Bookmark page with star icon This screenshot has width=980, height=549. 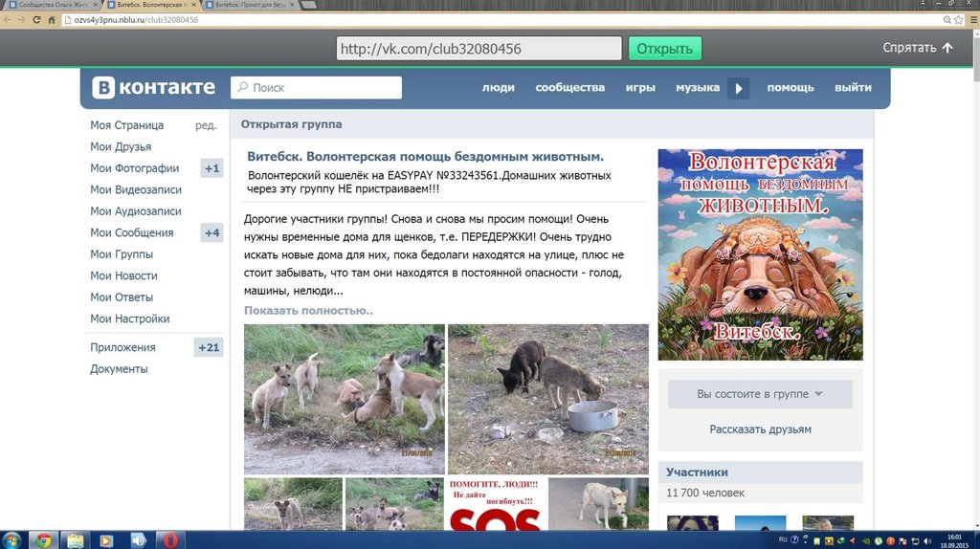click(x=959, y=20)
